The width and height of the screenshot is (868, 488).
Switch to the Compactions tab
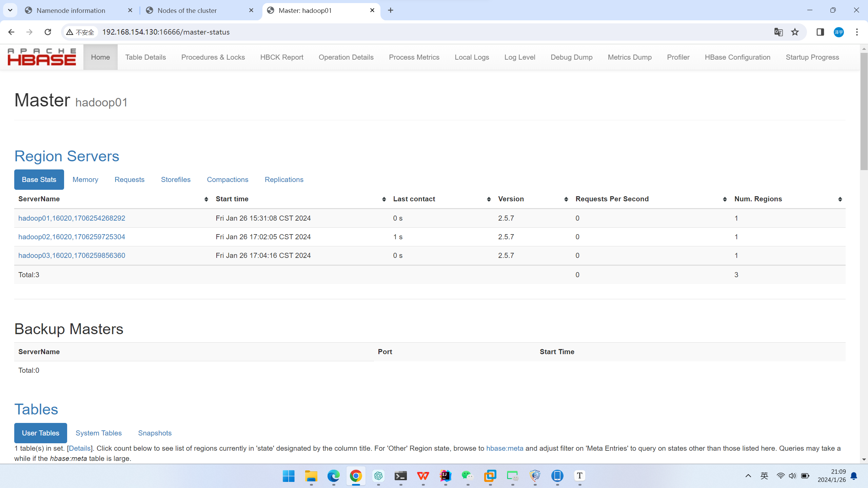coord(228,180)
